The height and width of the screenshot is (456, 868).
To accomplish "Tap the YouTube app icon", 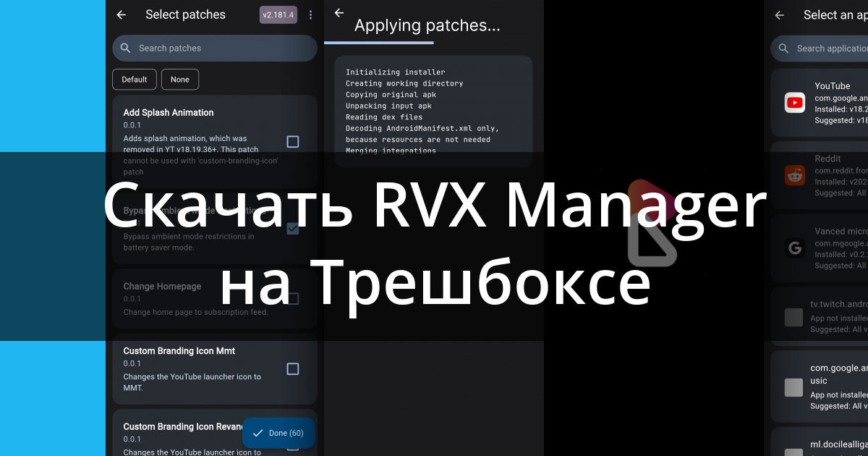I will [x=795, y=103].
